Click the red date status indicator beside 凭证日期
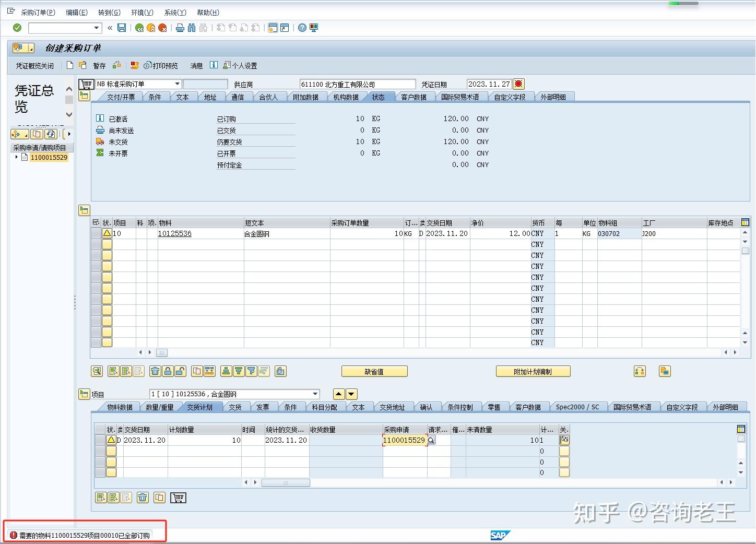The width and height of the screenshot is (756, 544). click(517, 84)
